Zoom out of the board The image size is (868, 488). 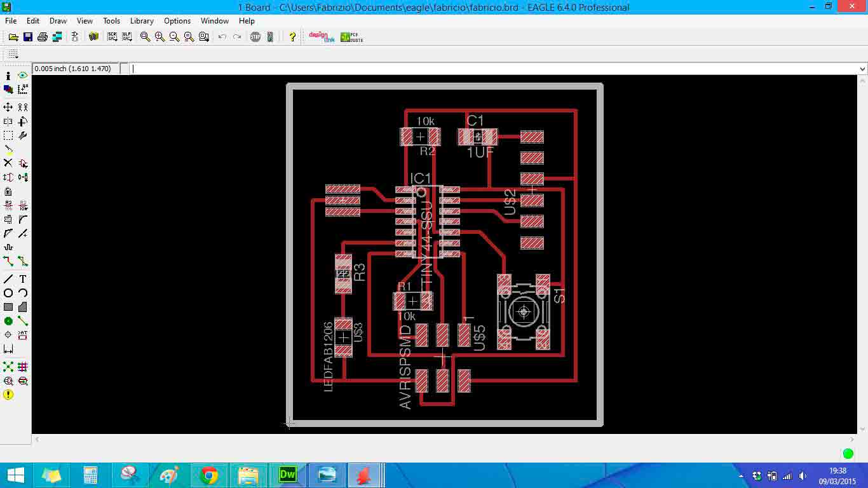tap(174, 37)
